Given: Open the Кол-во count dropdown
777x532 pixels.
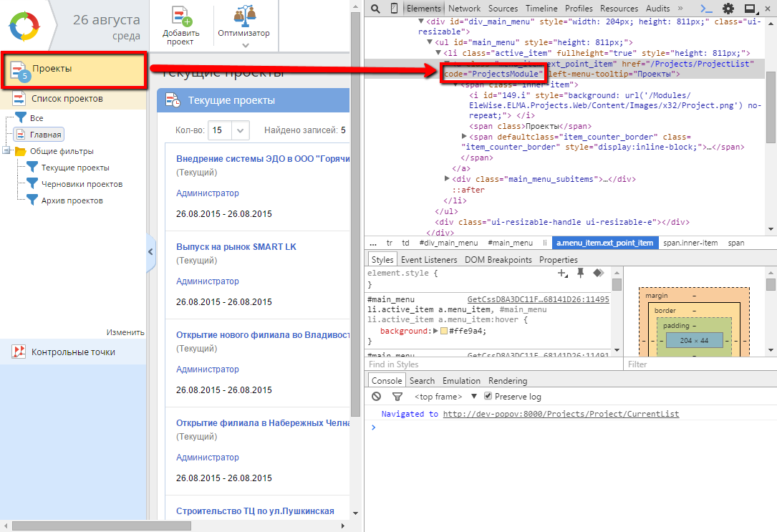Looking at the screenshot, I should coord(241,130).
